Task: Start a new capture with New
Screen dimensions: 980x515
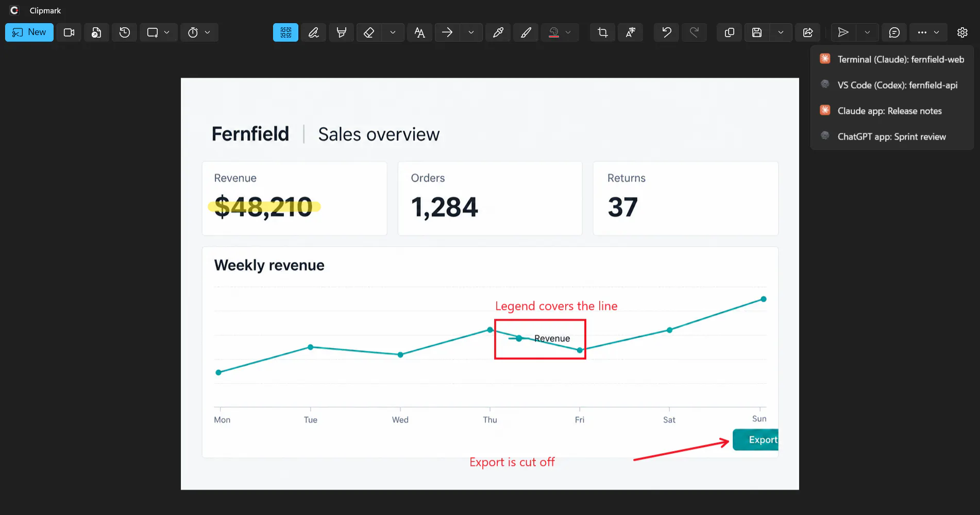Action: 29,32
